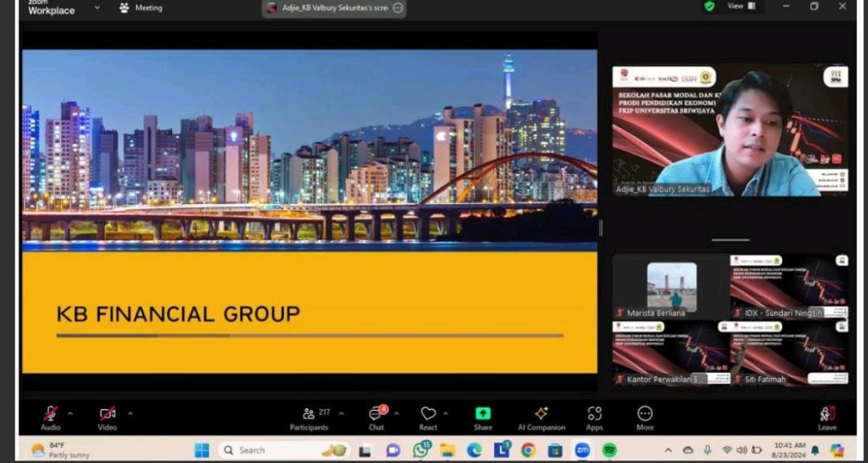868x463 pixels.
Task: Open the Participants panel
Action: (309, 414)
